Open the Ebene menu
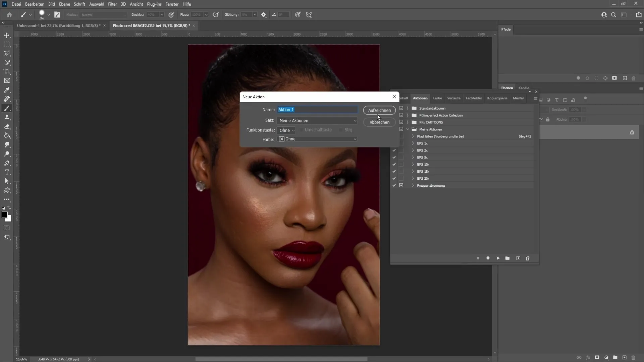Viewport: 644px width, 362px height. tap(64, 4)
